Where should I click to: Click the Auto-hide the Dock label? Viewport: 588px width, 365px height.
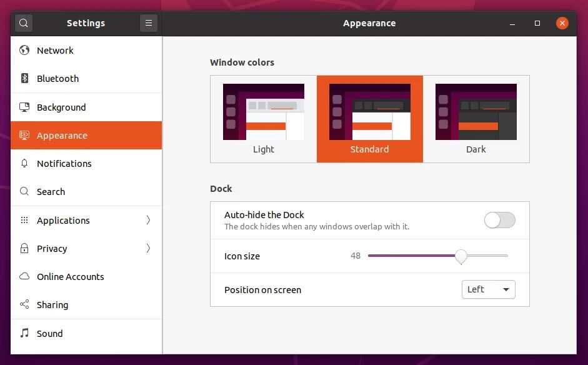[264, 215]
